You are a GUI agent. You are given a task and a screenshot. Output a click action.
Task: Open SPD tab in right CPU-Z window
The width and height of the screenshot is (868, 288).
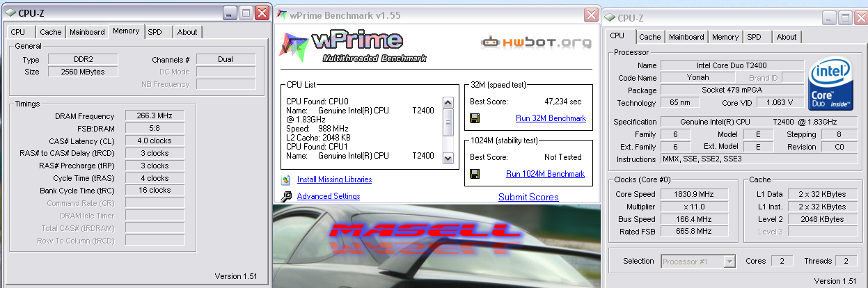pos(755,37)
